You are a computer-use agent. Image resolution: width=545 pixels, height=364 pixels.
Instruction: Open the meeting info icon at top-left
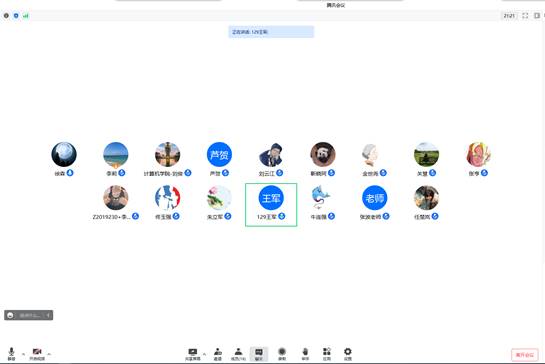[x=6, y=16]
